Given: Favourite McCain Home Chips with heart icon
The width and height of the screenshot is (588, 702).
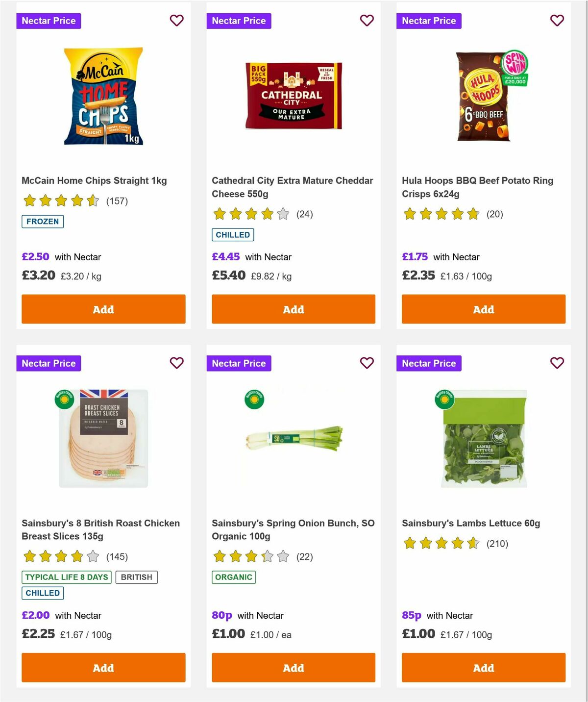Looking at the screenshot, I should (176, 21).
